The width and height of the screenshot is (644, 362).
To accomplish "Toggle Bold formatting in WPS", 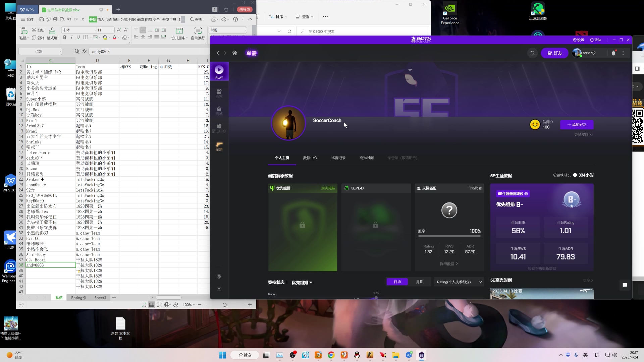I will (65, 38).
